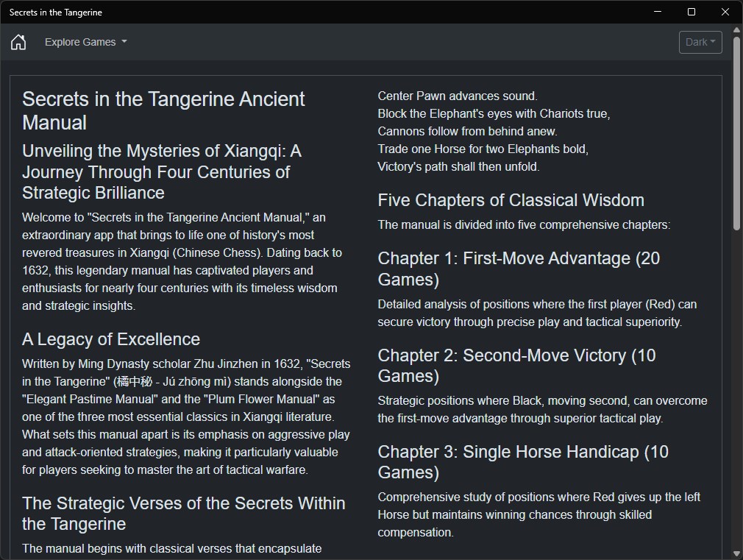743x560 pixels.
Task: Select the 'Five Chapters of Classical Wisdom' heading
Action: (511, 200)
